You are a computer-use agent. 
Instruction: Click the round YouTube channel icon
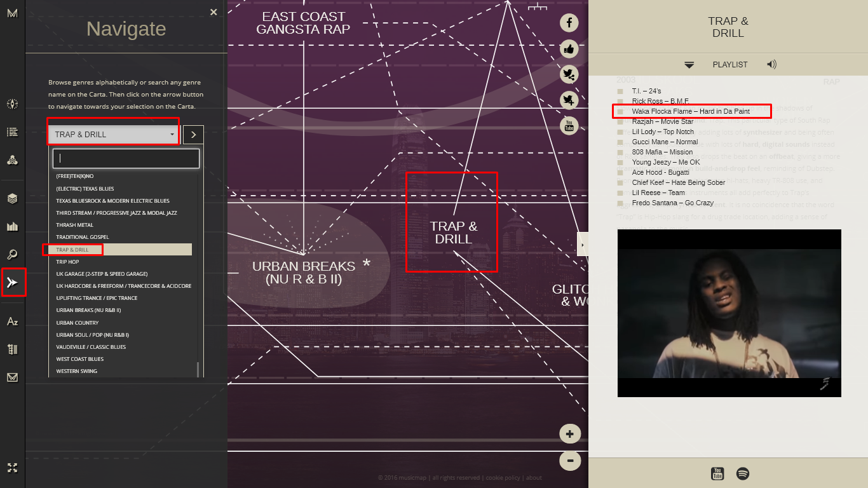coord(569,126)
